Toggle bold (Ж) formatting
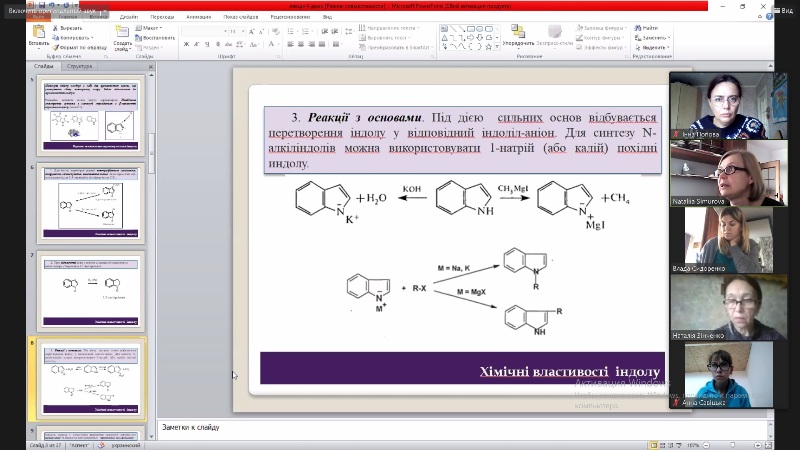The width and height of the screenshot is (800, 450). pyautogui.click(x=185, y=46)
